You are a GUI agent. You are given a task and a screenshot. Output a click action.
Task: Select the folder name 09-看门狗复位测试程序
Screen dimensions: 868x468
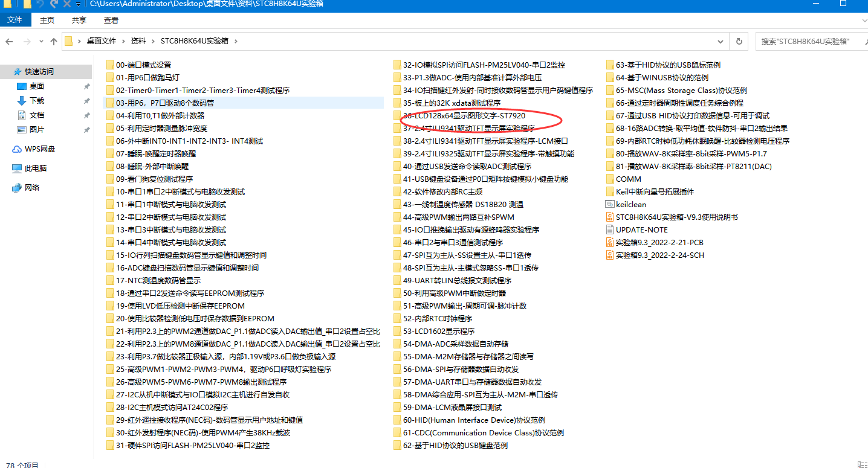click(155, 179)
